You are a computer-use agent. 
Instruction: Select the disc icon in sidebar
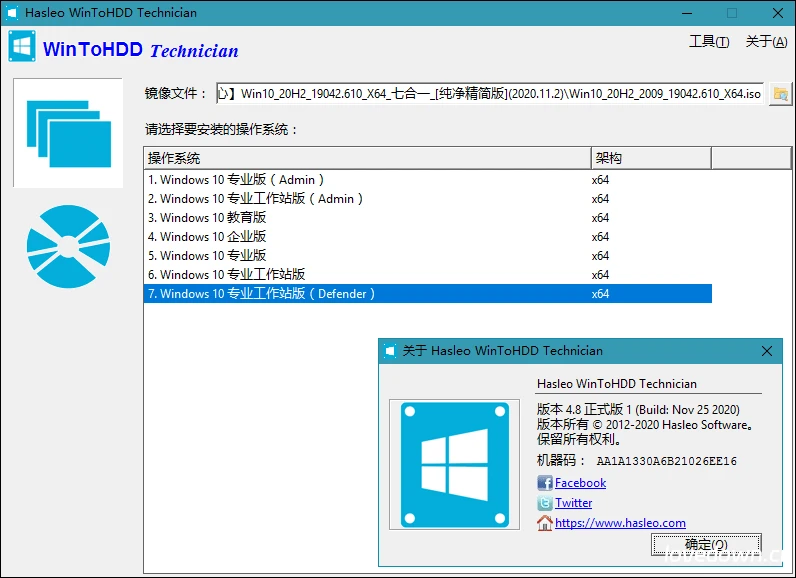tap(69, 246)
